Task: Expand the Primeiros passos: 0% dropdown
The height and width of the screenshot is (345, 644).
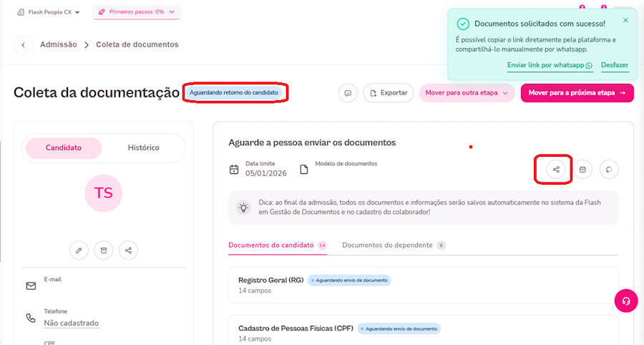Action: coord(137,12)
